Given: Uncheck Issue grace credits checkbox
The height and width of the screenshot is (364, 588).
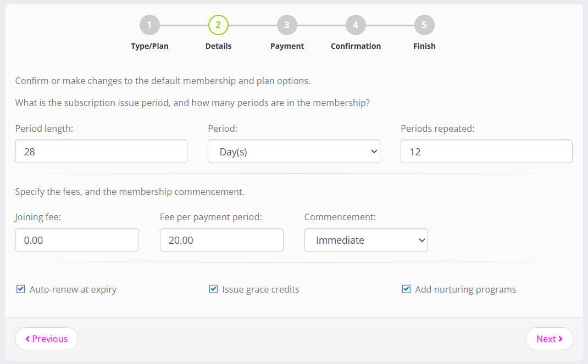Looking at the screenshot, I should pos(214,289).
